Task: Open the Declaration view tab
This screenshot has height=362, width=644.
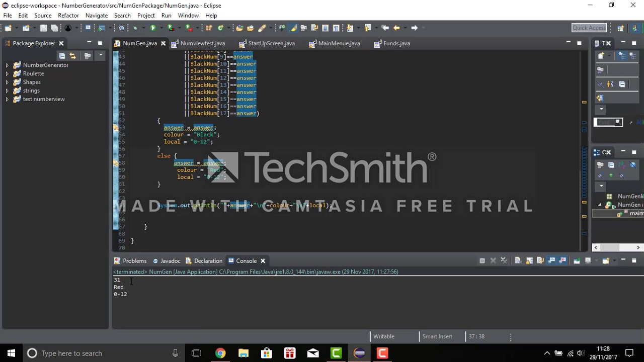Action: coord(204,261)
